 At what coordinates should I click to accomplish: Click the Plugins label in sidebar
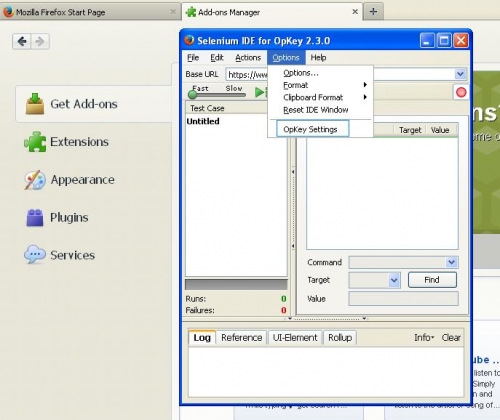69,218
